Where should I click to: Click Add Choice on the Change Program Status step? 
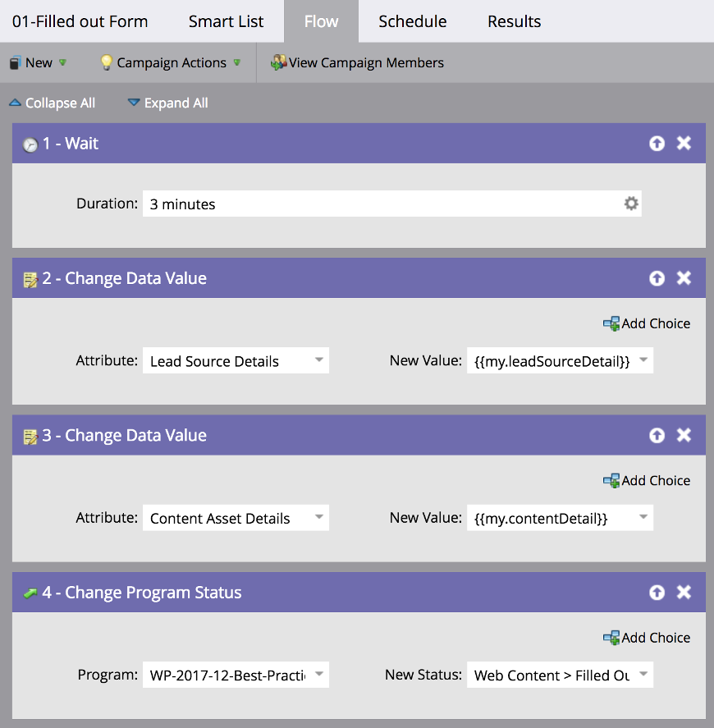coord(647,638)
